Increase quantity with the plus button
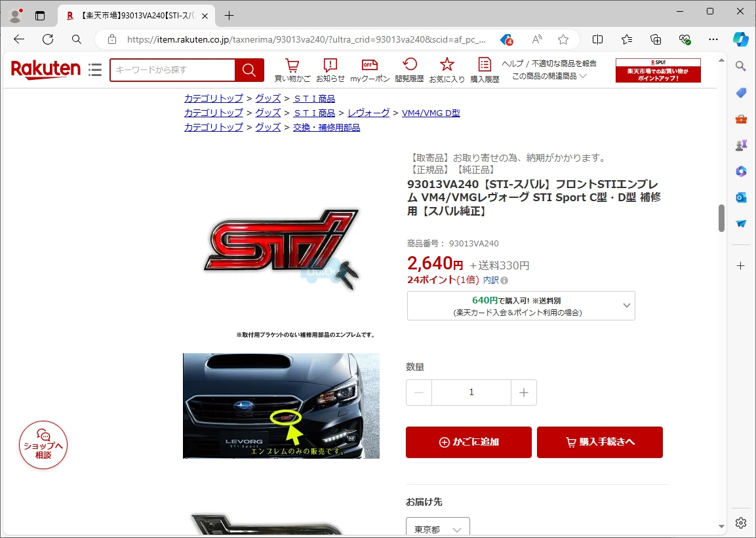756x538 pixels. click(x=523, y=393)
